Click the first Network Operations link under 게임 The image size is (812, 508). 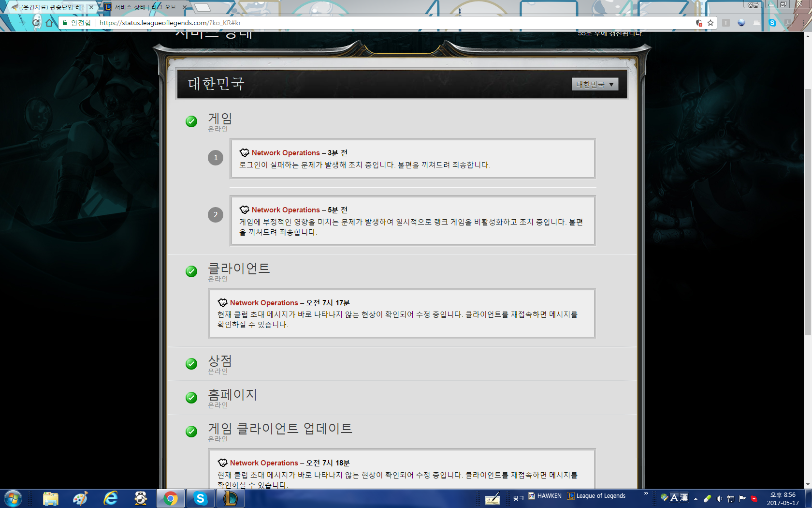pyautogui.click(x=285, y=153)
